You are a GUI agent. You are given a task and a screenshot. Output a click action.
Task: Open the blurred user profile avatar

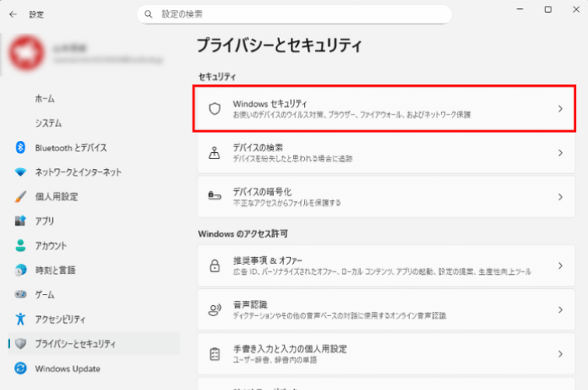tap(26, 53)
